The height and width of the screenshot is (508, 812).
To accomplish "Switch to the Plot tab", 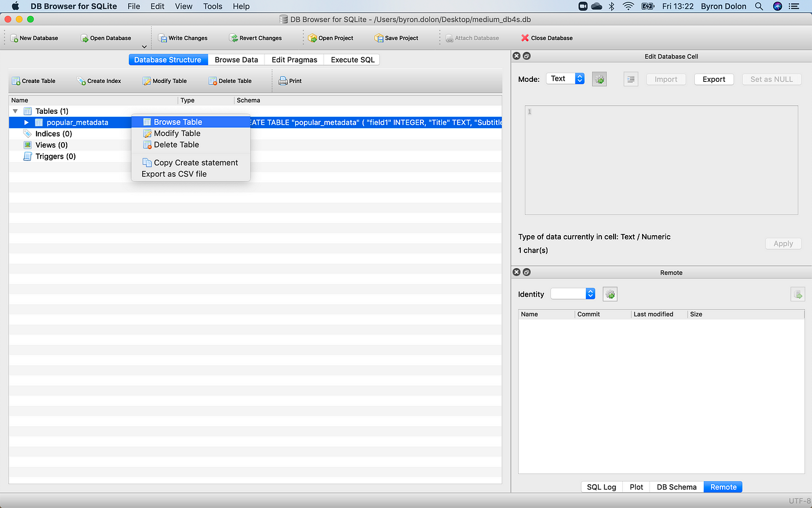I will [x=636, y=487].
